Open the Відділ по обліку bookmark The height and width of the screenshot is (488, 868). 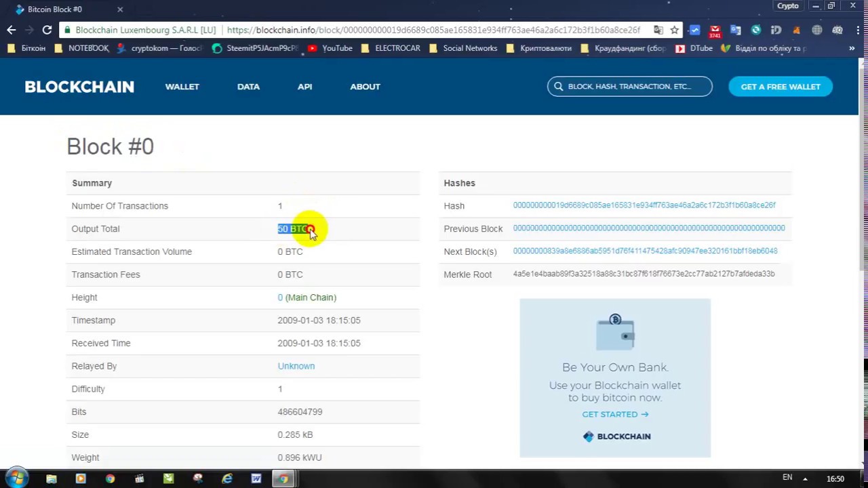click(x=765, y=48)
